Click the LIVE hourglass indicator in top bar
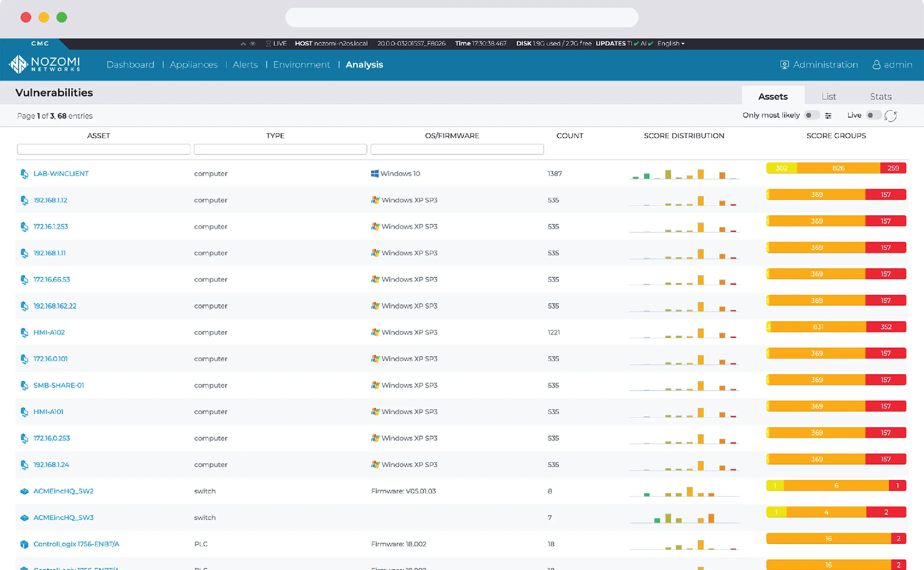The width and height of the screenshot is (924, 570). pos(268,43)
